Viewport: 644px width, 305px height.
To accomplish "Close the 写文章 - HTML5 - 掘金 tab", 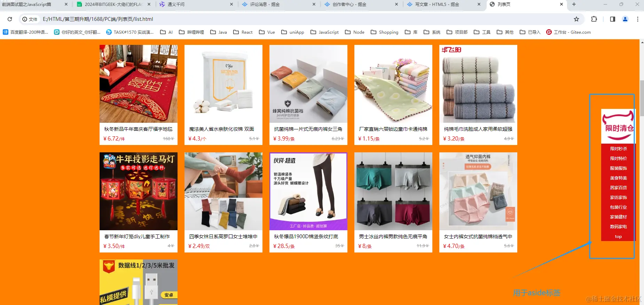I will pyautogui.click(x=479, y=4).
